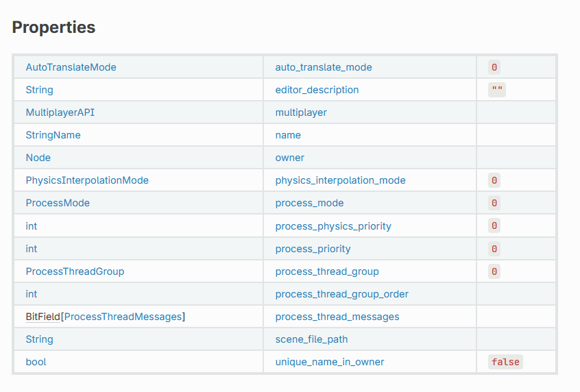The width and height of the screenshot is (580, 392).
Task: Click the String type beside scene_file_path
Action: coord(39,339)
